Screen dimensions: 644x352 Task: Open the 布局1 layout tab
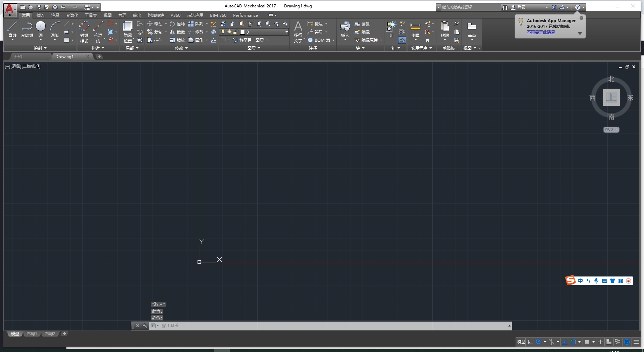(32, 334)
